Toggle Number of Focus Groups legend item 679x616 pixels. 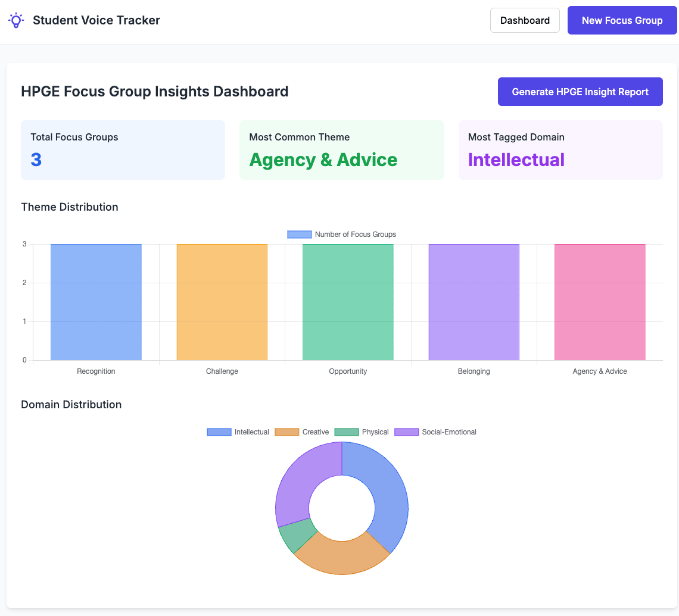pyautogui.click(x=341, y=234)
